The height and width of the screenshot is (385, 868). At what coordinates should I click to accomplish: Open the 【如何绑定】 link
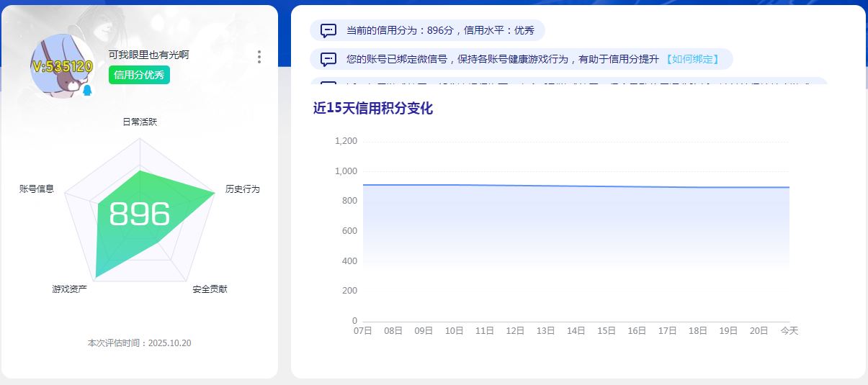point(692,59)
